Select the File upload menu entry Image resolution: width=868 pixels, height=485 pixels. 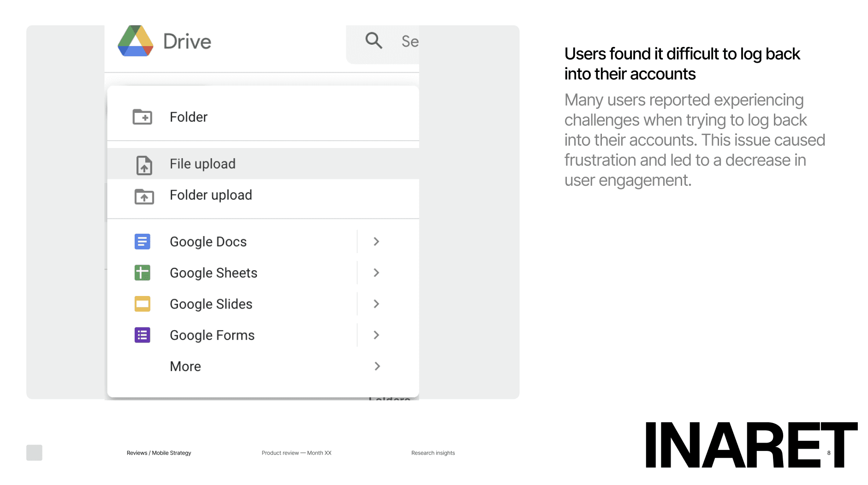pyautogui.click(x=263, y=164)
